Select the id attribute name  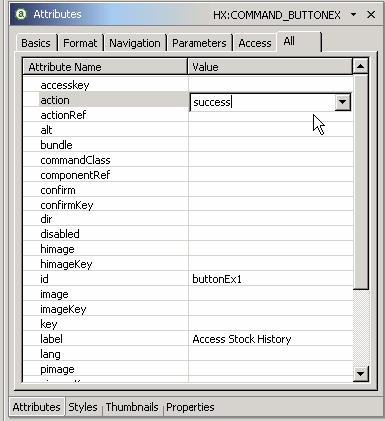coord(44,279)
